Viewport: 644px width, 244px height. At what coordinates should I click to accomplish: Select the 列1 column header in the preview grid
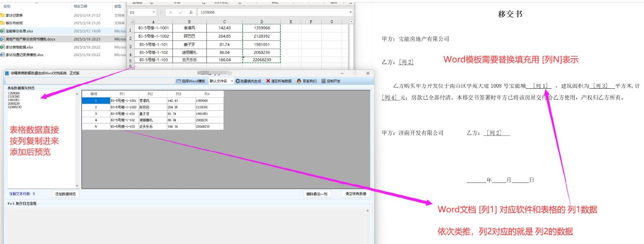[124, 94]
